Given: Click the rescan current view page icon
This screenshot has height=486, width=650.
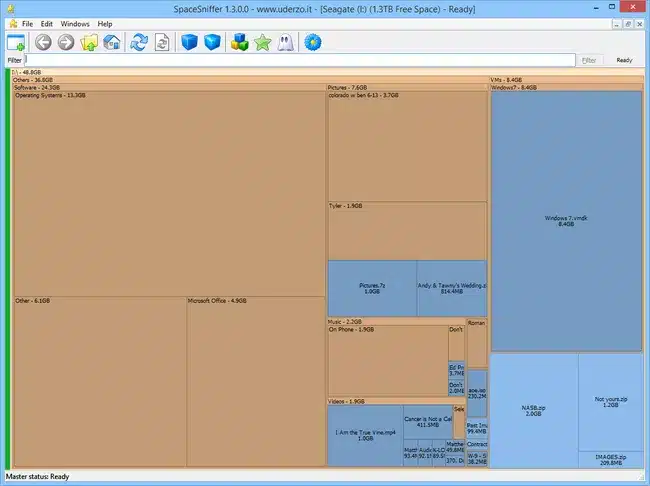Looking at the screenshot, I should tap(161, 42).
